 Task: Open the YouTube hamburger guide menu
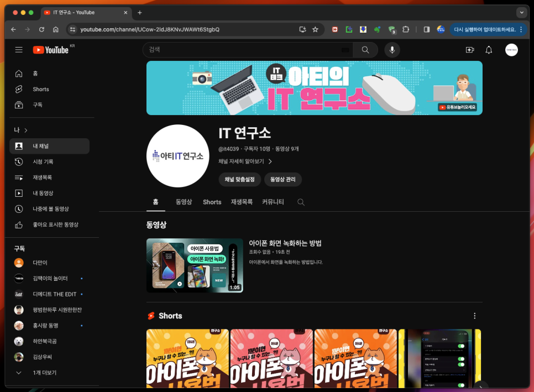19,50
